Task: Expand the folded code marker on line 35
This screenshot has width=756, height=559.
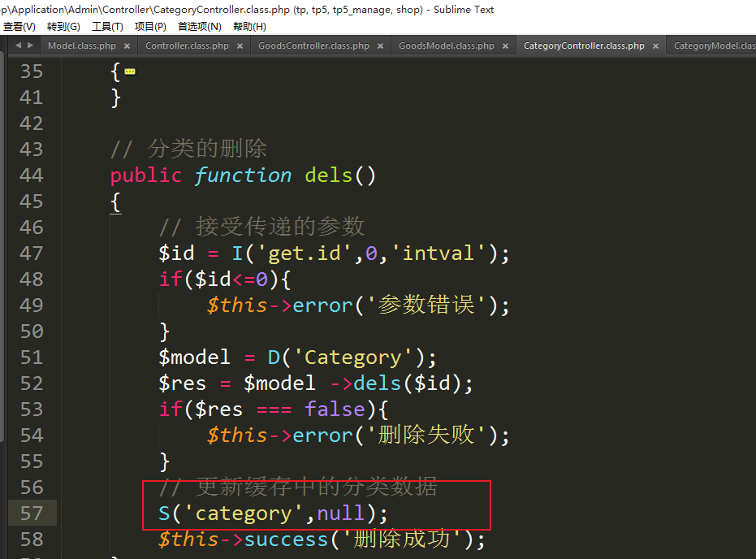Action: tap(130, 71)
